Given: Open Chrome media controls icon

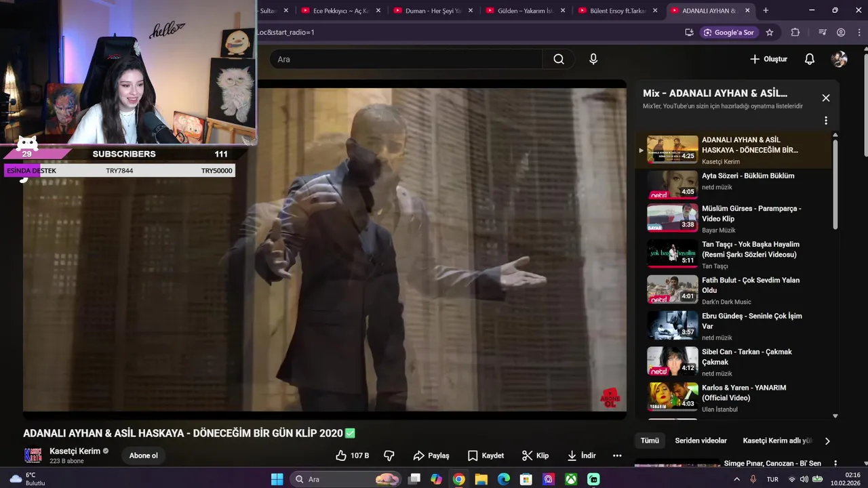Looking at the screenshot, I should tap(823, 33).
